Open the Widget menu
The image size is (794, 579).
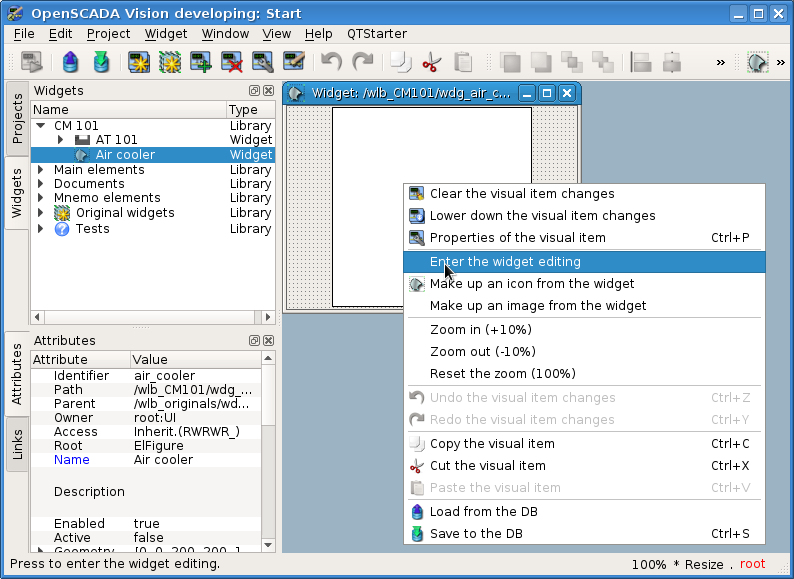(x=166, y=34)
